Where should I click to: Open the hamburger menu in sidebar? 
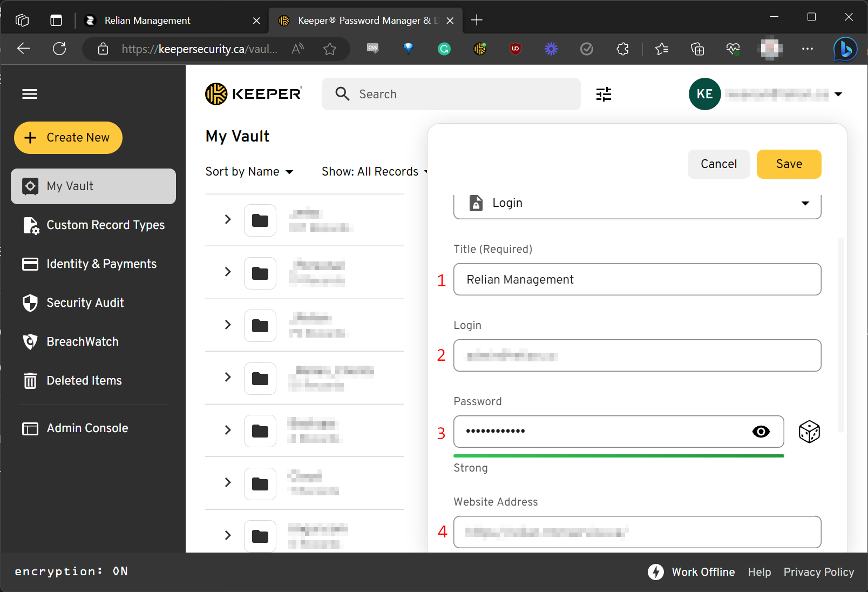(x=30, y=94)
